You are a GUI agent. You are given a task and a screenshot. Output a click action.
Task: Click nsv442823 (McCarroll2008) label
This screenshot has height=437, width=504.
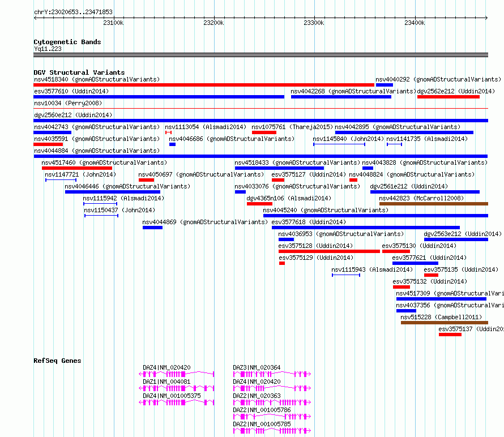421,198
